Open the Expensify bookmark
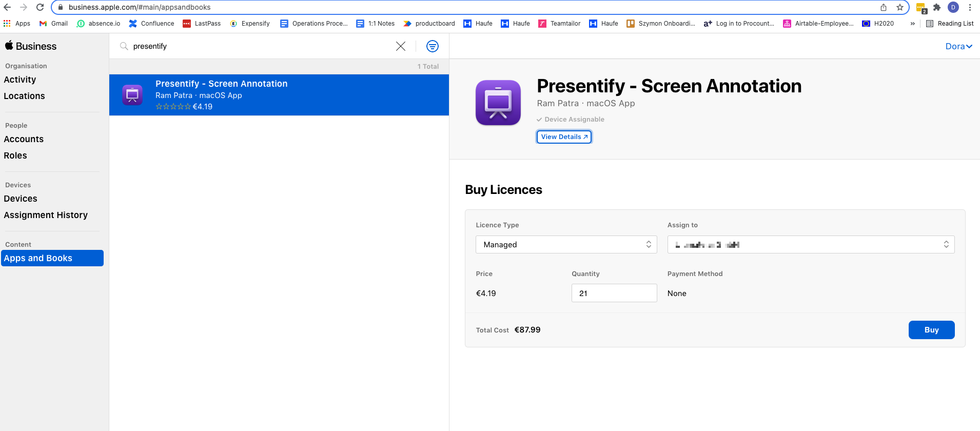The height and width of the screenshot is (431, 980). 249,24
